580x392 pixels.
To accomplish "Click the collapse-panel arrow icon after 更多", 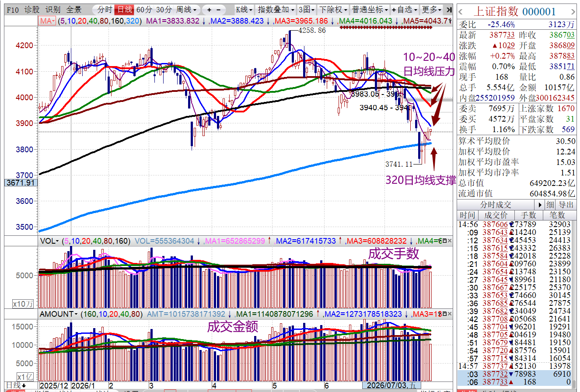I will tap(448, 9).
